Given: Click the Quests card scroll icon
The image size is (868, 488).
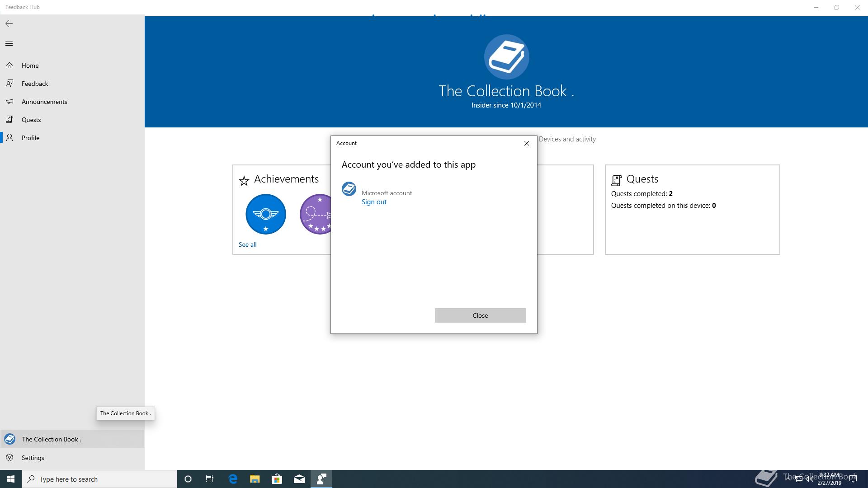Looking at the screenshot, I should [617, 181].
